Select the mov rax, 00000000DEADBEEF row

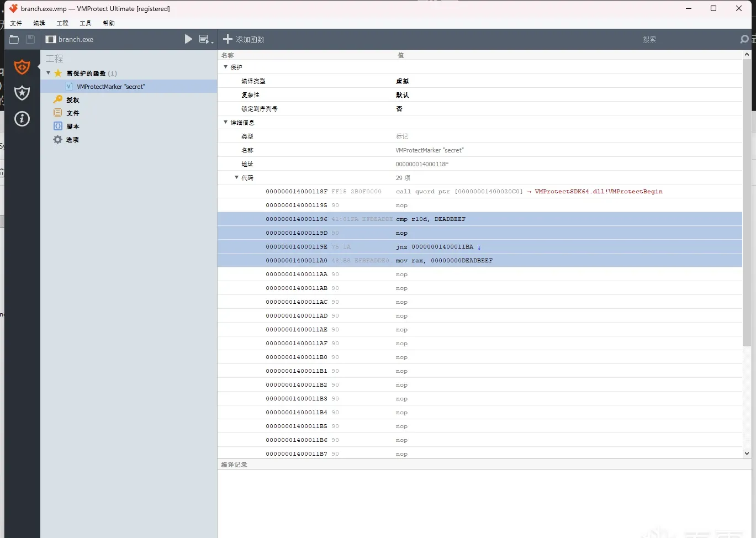[480, 260]
